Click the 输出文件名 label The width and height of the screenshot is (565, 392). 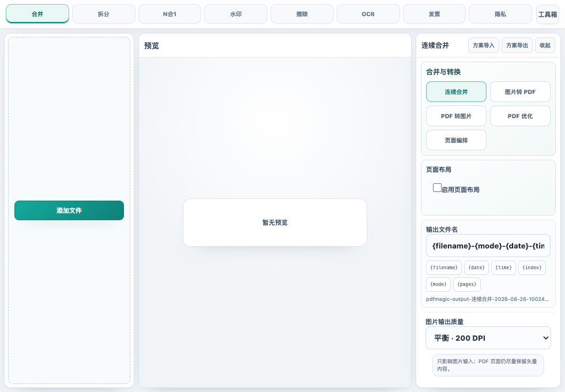[x=442, y=229]
